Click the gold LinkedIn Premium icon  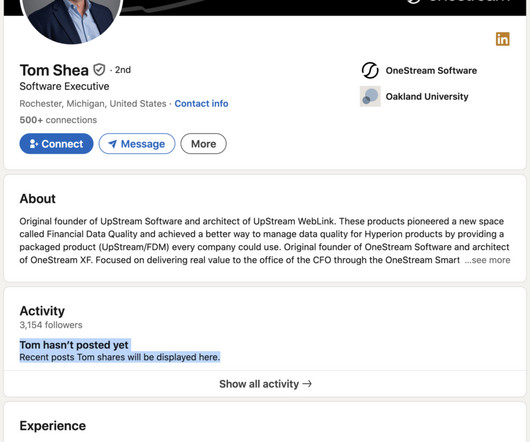[503, 39]
